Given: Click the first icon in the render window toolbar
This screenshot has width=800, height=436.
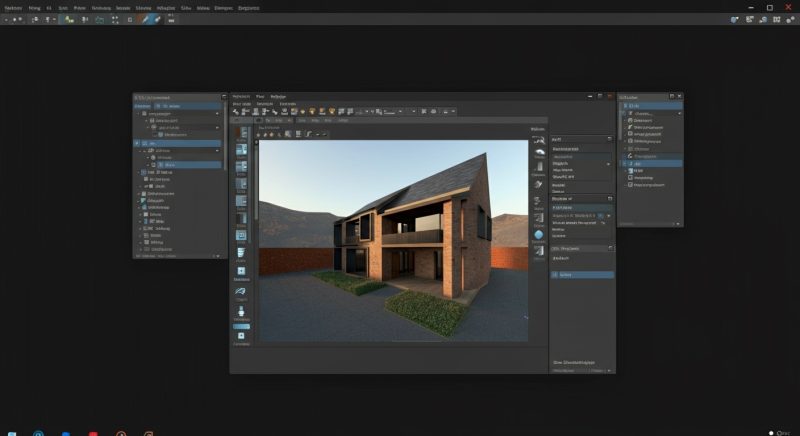Looking at the screenshot, I should tap(236, 111).
